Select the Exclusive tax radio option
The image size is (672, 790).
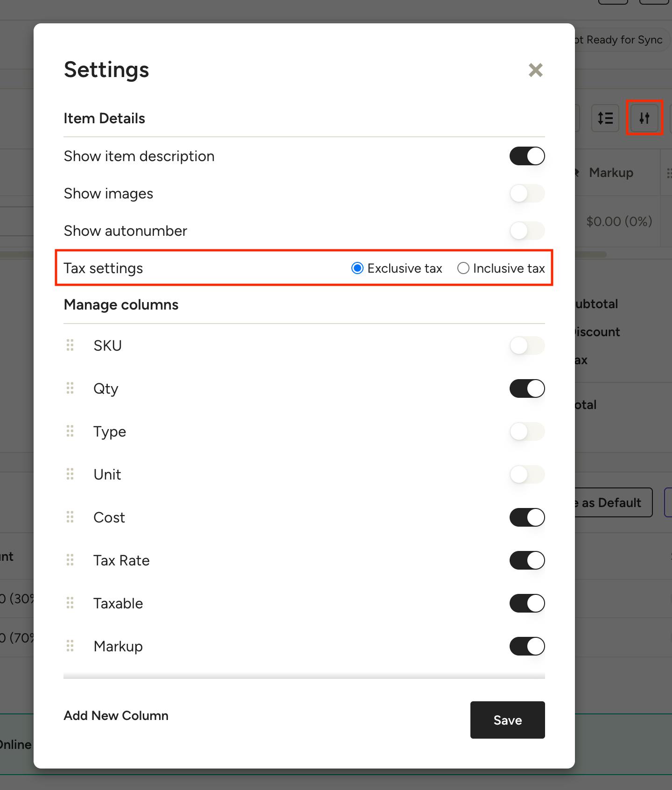point(357,268)
